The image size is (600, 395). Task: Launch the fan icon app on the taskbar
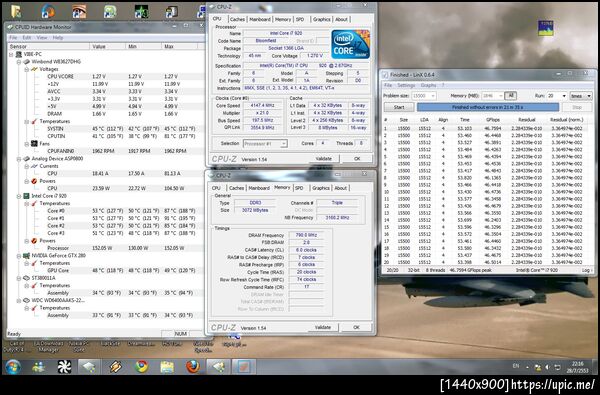pyautogui.click(x=64, y=367)
